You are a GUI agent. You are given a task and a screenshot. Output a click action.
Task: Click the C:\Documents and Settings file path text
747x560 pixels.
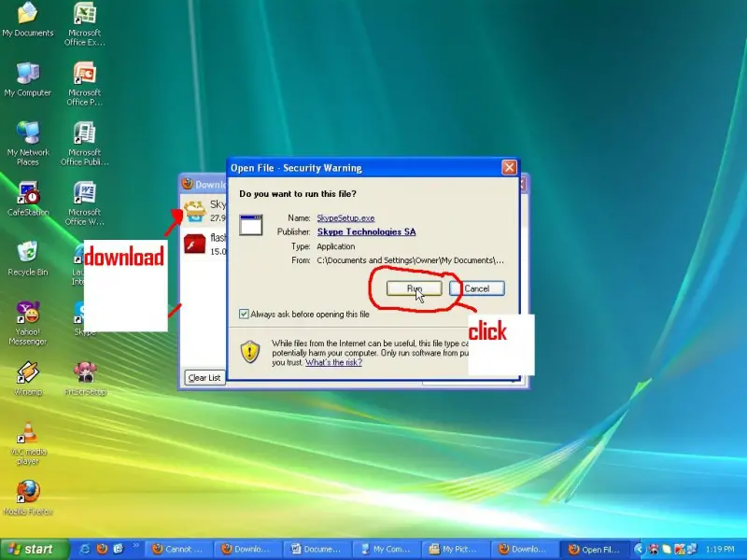[x=410, y=260]
